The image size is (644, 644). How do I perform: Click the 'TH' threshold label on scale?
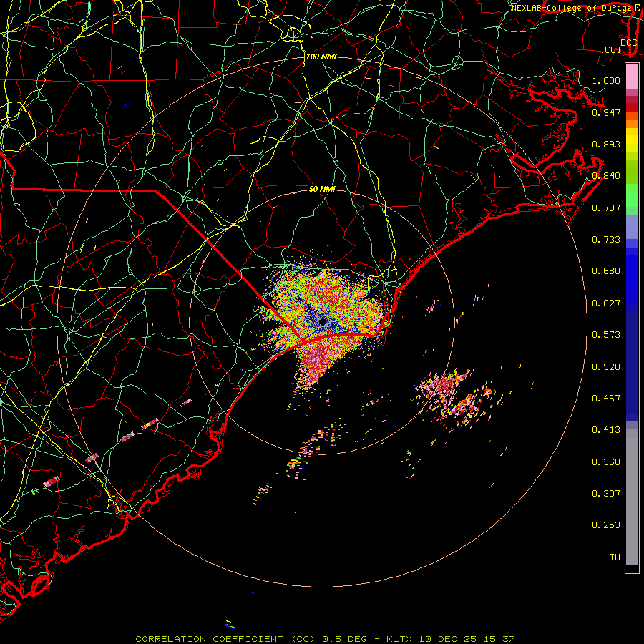click(x=615, y=557)
